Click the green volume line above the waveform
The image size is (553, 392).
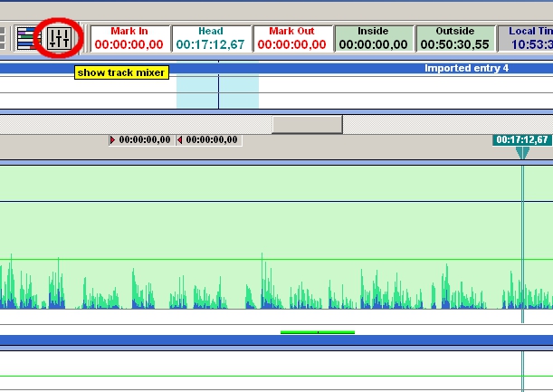point(277,259)
